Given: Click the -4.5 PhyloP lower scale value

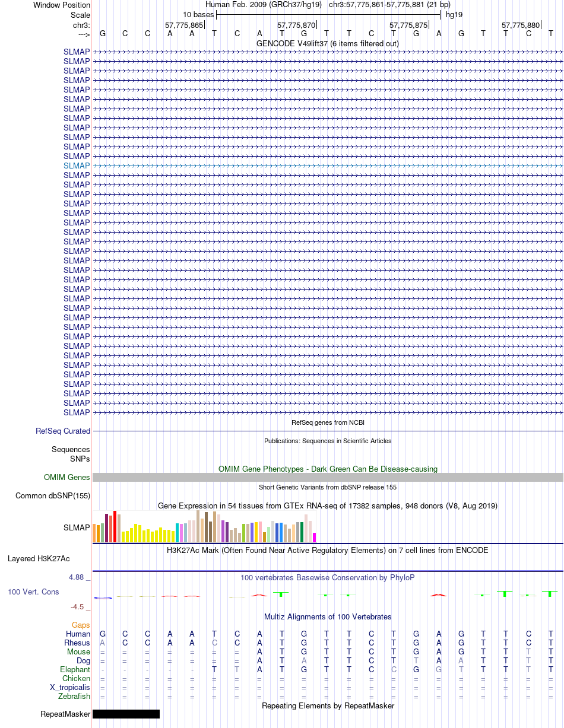Looking at the screenshot, I should tap(80, 606).
